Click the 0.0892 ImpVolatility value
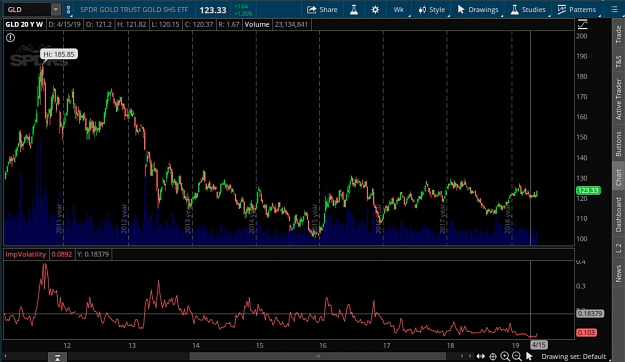The height and width of the screenshot is (362, 625). click(62, 254)
